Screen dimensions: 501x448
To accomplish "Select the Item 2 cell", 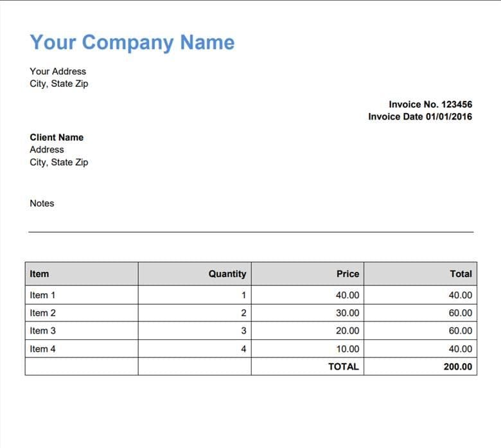I will 42,313.
